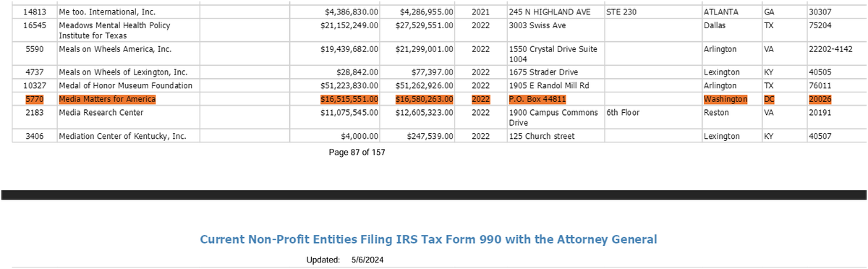Select Meadows Mental Health Policy Institute name
Image resolution: width=868 pixels, height=269 pixels.
[115, 30]
